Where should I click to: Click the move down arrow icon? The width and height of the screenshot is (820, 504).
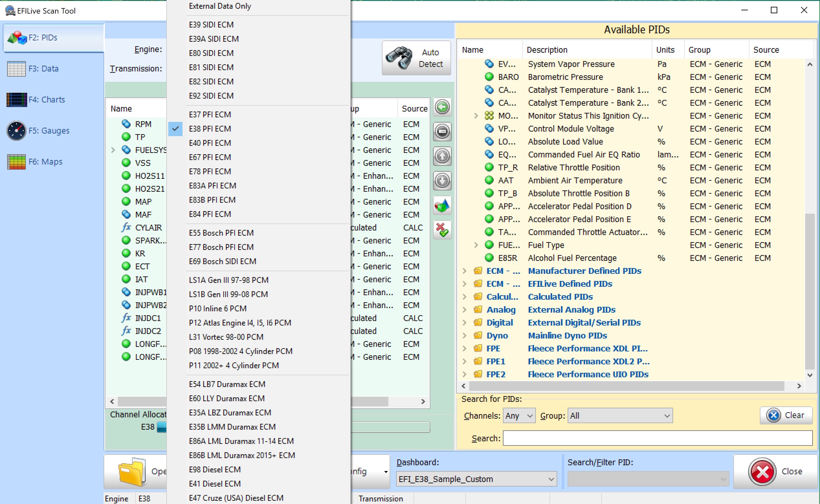tap(442, 181)
